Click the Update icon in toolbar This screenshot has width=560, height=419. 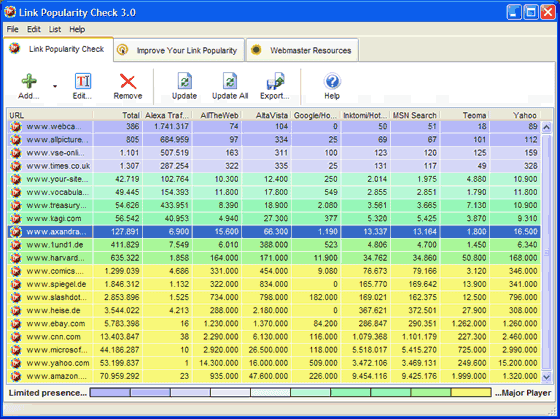pyautogui.click(x=185, y=81)
